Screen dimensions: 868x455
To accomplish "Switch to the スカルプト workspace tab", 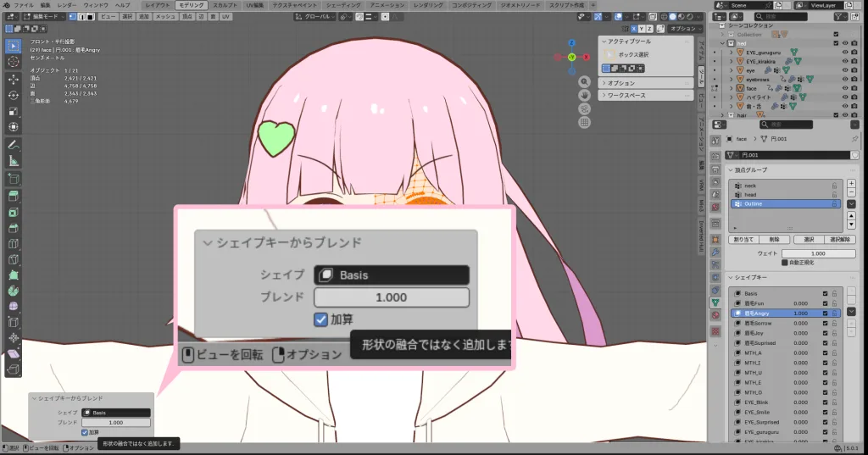I will click(x=225, y=5).
